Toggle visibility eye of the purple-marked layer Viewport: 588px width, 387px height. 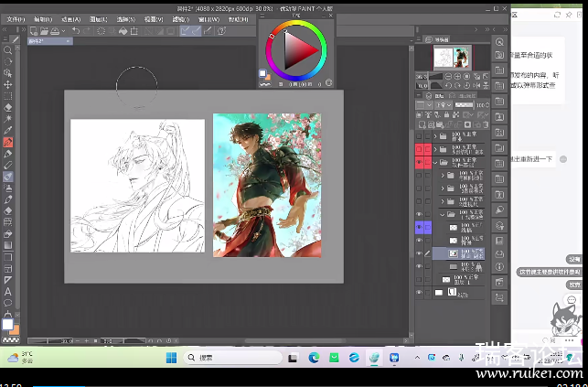pos(419,227)
